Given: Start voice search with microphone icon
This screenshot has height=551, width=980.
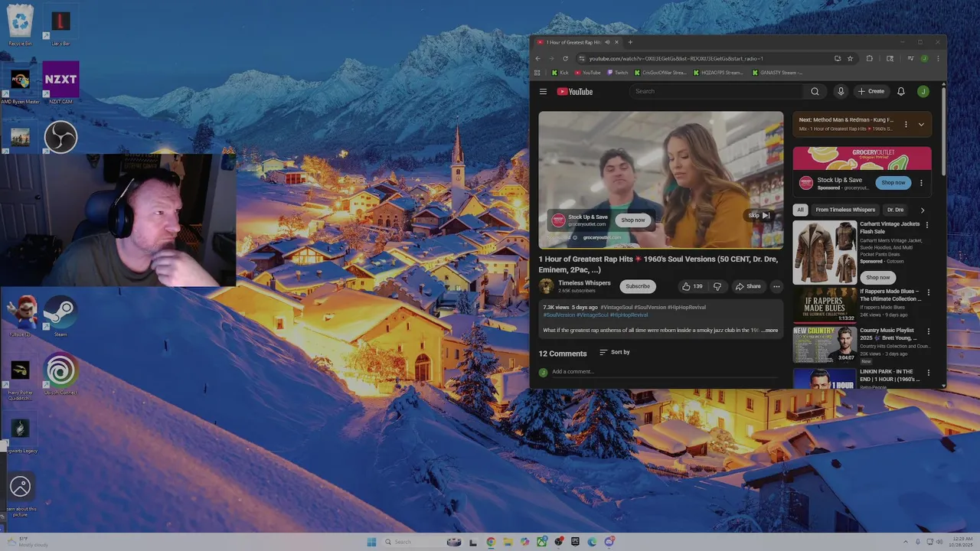Looking at the screenshot, I should tap(841, 91).
